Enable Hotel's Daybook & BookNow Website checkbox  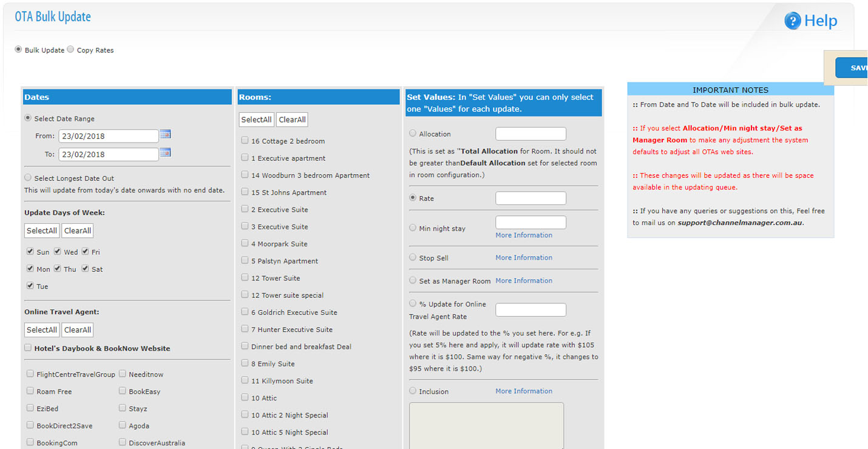[28, 348]
